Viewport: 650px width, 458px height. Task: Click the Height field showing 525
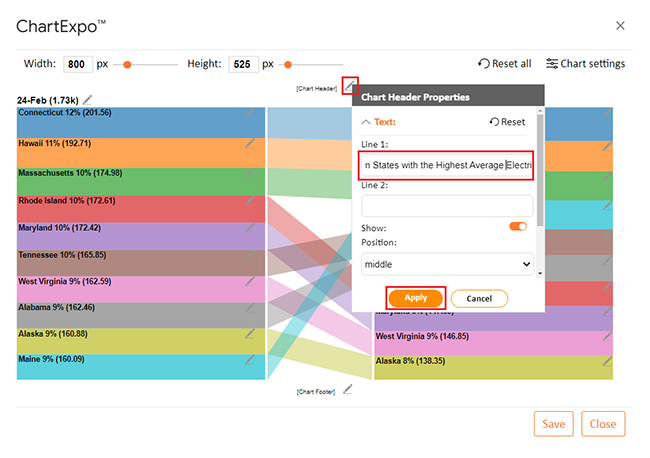[244, 64]
